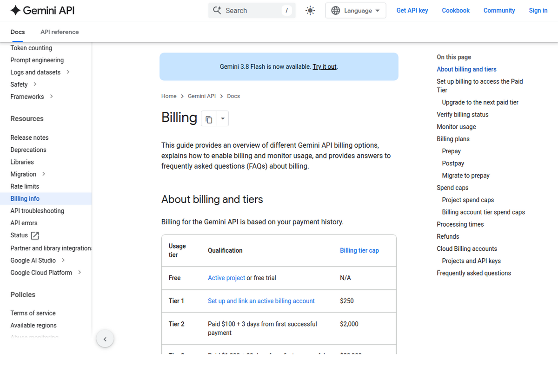Click the Docs breadcrumb

pos(233,96)
